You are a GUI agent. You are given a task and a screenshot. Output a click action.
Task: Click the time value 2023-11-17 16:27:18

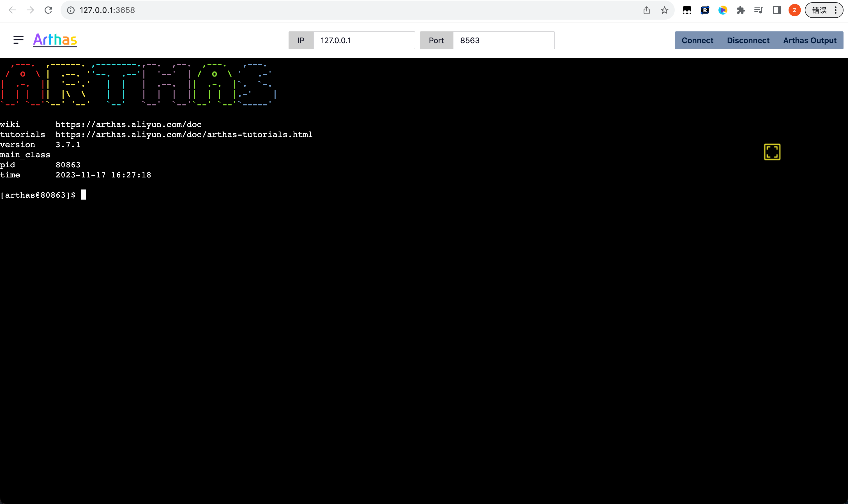pos(103,175)
